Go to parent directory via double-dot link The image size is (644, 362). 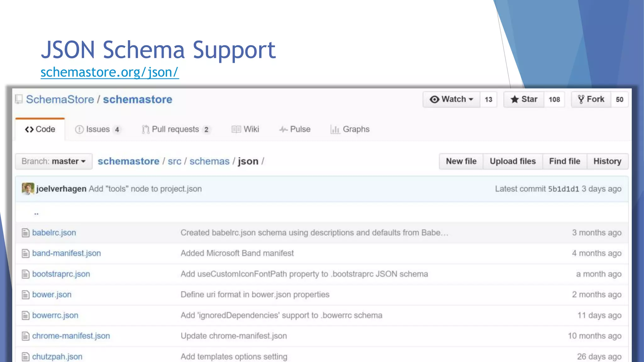(36, 213)
